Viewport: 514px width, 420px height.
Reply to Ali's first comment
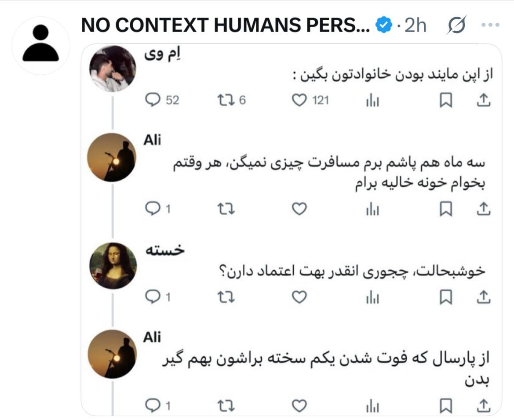click(152, 210)
